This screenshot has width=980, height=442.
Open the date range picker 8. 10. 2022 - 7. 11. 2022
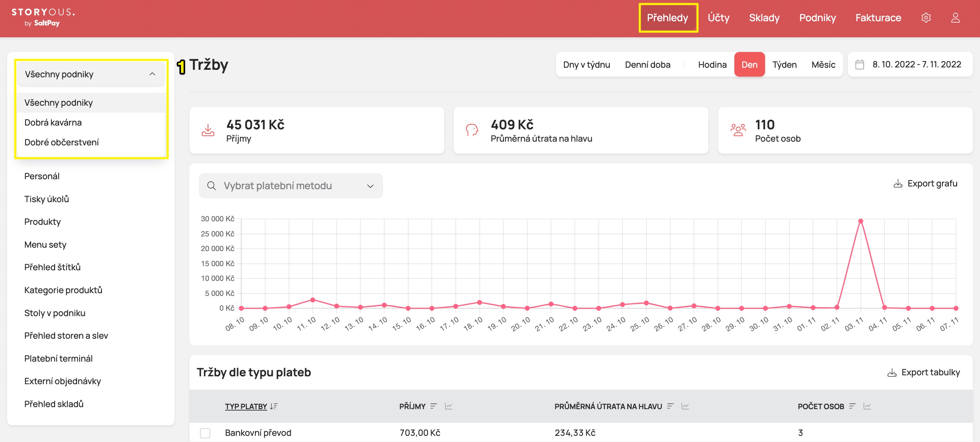910,64
